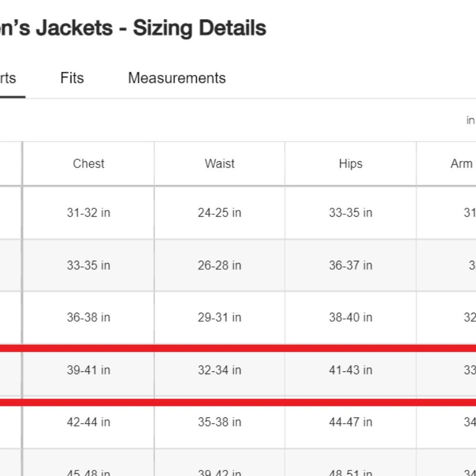
Task: Click the highlighted 39-41 in chest cell
Action: click(89, 370)
